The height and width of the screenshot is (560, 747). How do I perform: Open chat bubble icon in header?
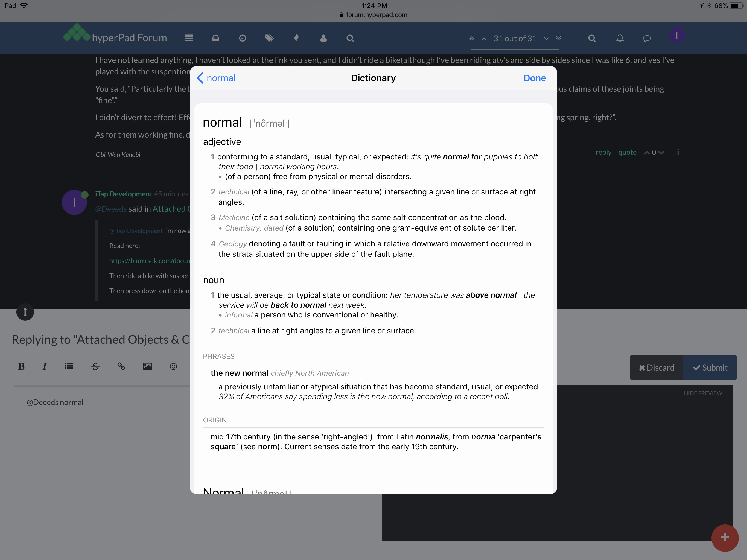pos(647,38)
